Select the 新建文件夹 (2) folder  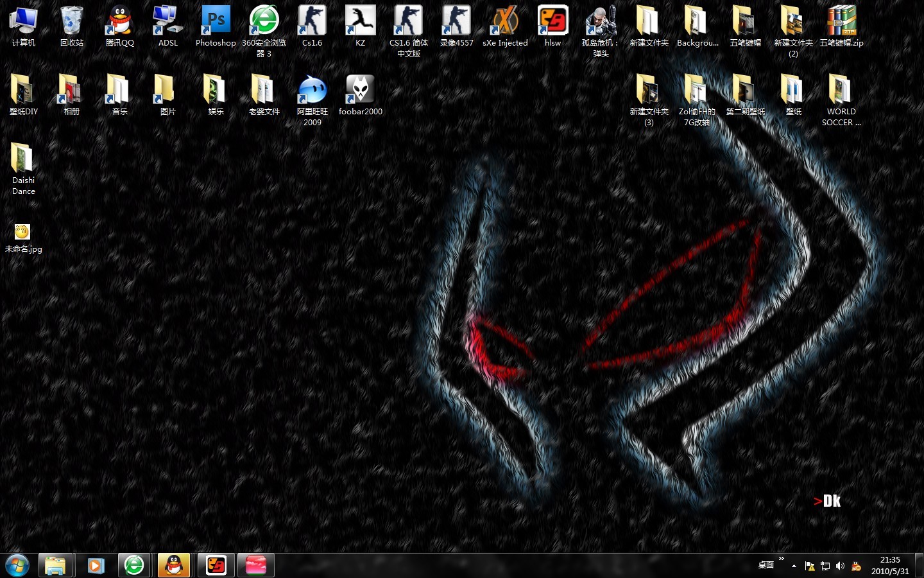tap(793, 31)
